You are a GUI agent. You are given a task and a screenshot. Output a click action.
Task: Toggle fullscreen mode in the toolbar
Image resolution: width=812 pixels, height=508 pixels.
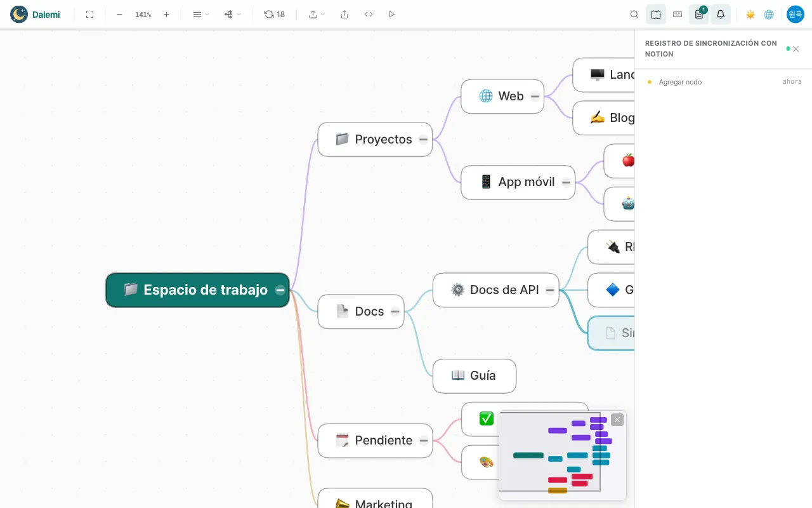click(89, 14)
